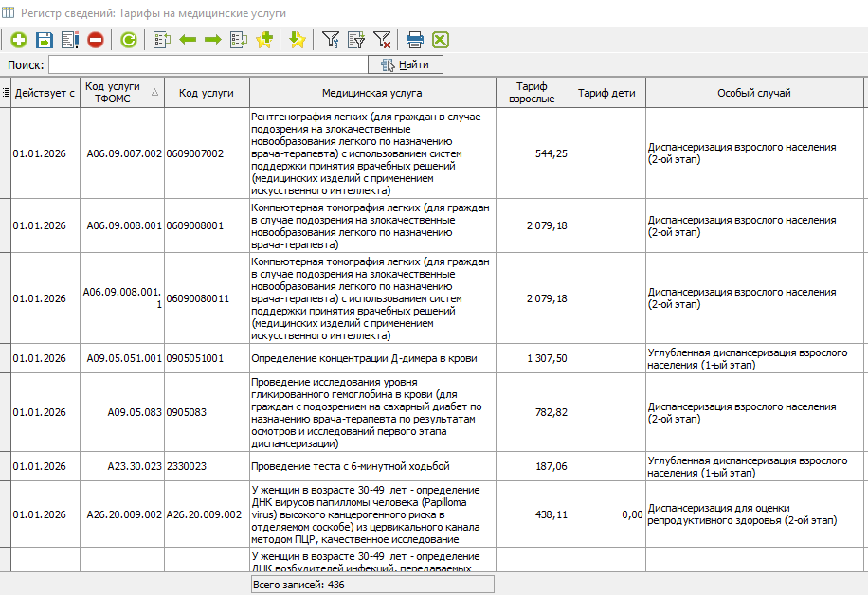Viewport: 868px width, 595px height.
Task: Click the red Delete record icon
Action: (x=96, y=40)
